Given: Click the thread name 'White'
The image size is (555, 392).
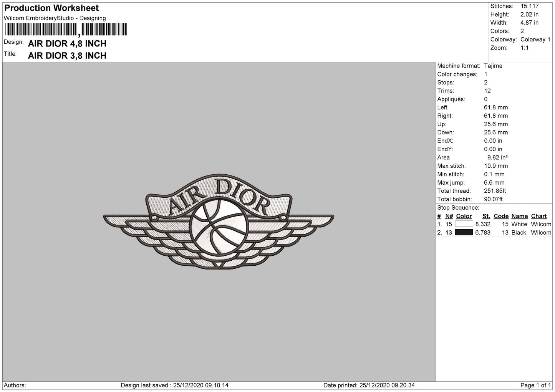Looking at the screenshot, I should [519, 225].
